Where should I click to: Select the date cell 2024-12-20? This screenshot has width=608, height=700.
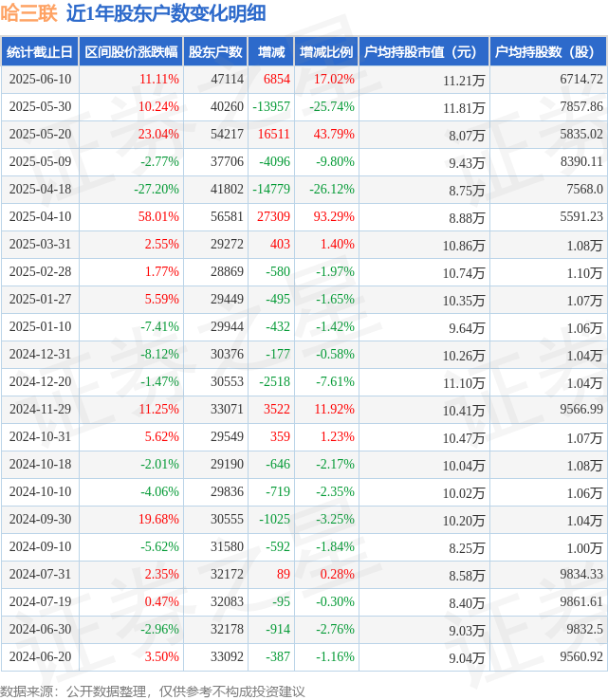(40, 381)
